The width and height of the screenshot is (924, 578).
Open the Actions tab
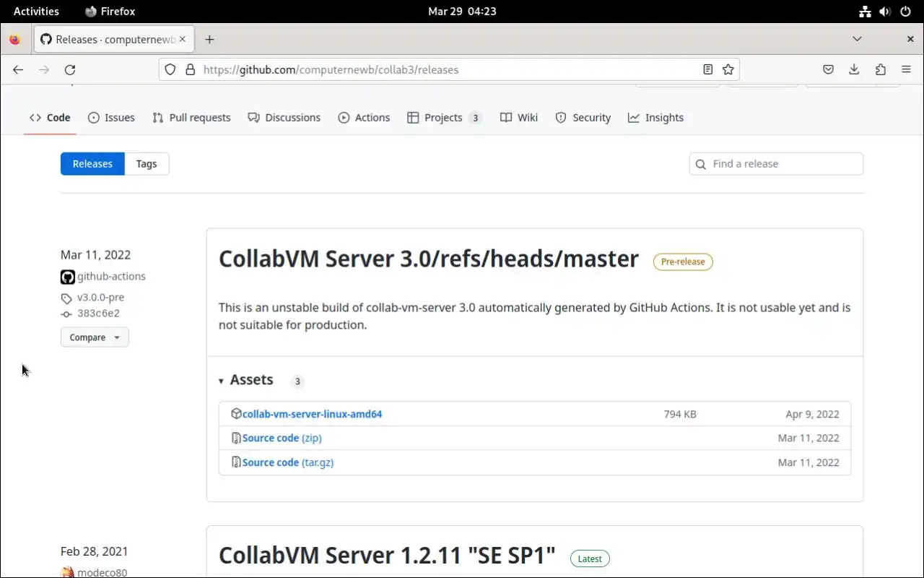coord(364,118)
